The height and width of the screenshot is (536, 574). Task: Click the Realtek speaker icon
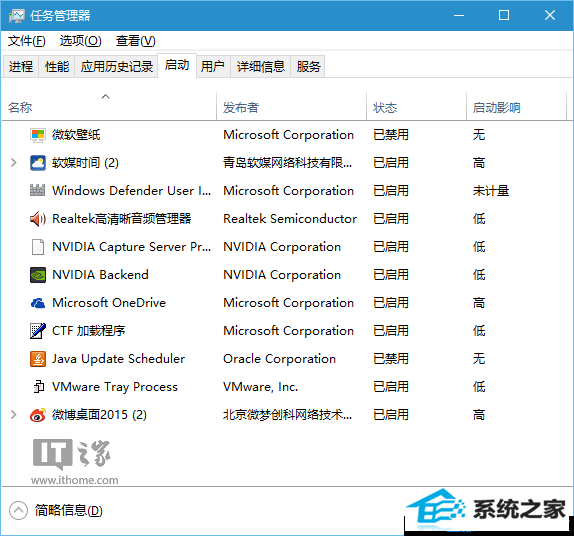coord(38,219)
